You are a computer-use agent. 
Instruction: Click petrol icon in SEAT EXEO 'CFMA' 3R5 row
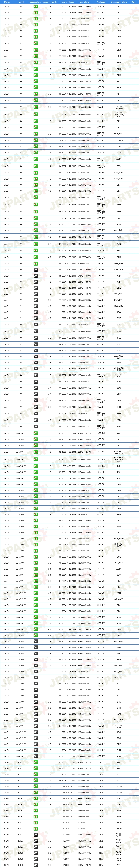(36, 781)
